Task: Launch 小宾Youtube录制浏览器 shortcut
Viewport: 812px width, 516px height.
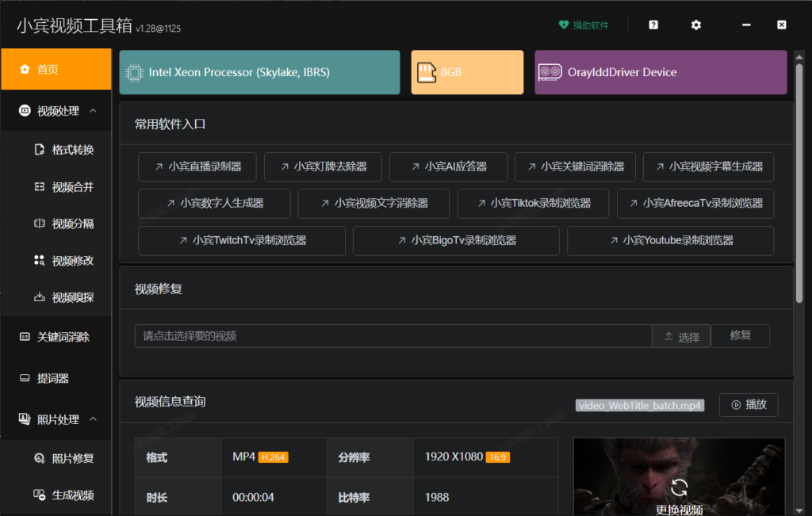Action: tap(670, 240)
